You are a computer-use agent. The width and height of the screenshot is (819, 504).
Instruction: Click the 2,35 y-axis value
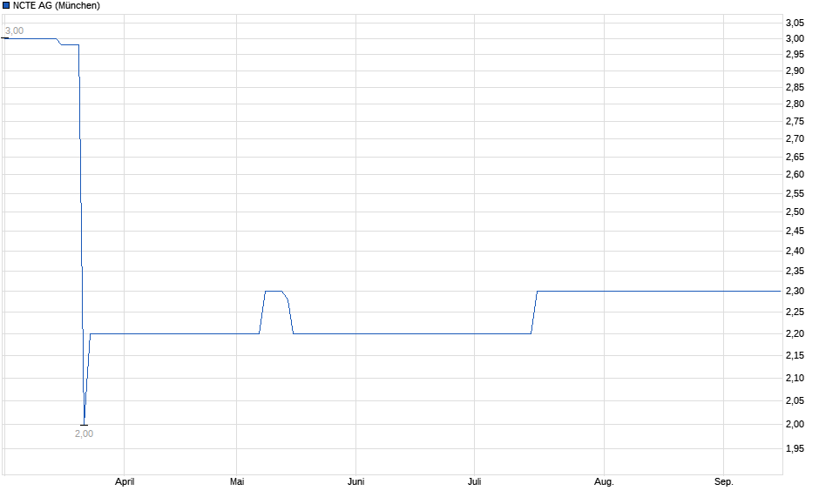click(x=795, y=271)
